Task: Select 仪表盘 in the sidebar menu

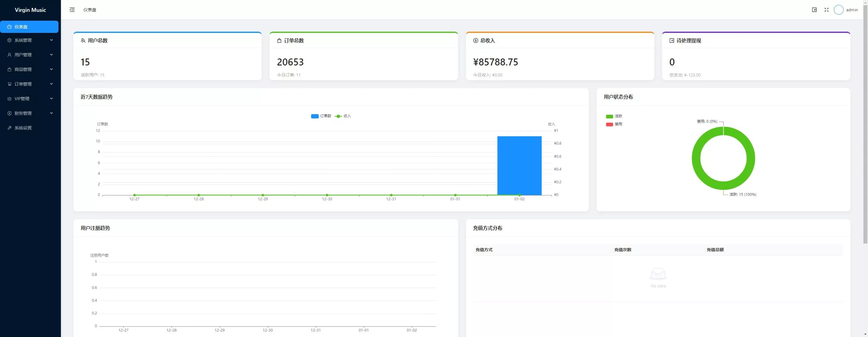Action: click(x=29, y=27)
